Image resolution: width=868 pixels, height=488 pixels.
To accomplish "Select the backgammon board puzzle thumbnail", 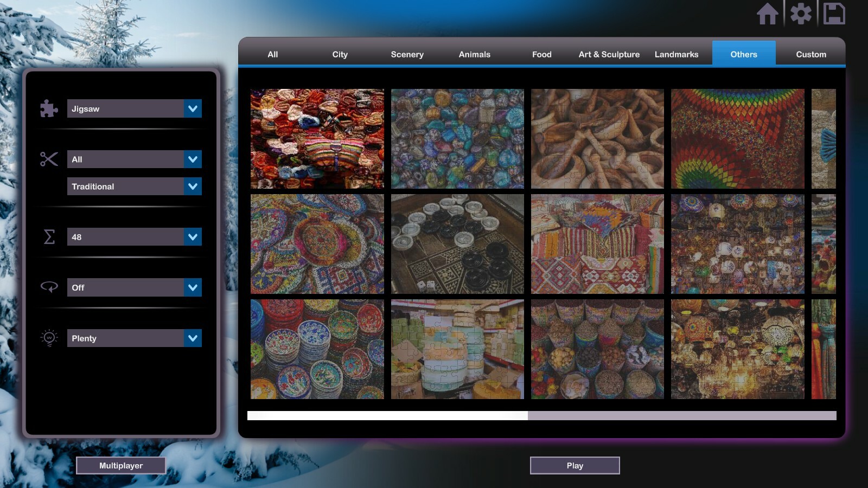I will click(457, 244).
